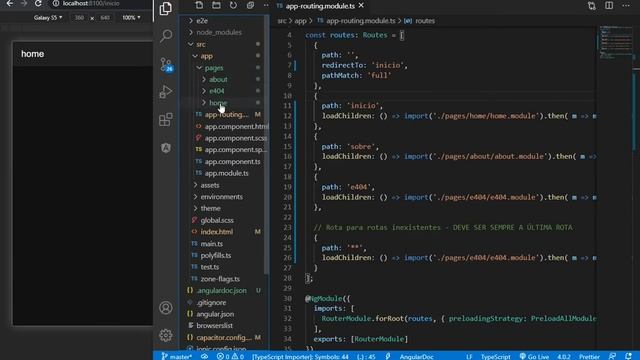Screen dimensions: 640x360
Task: Click master branch in status bar
Action: (176, 356)
